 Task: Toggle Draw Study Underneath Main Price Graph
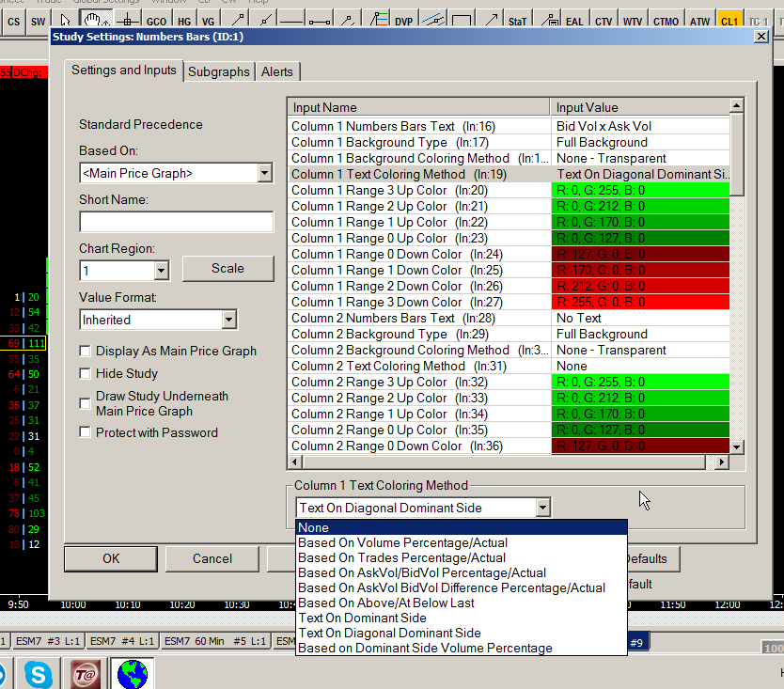pos(85,403)
